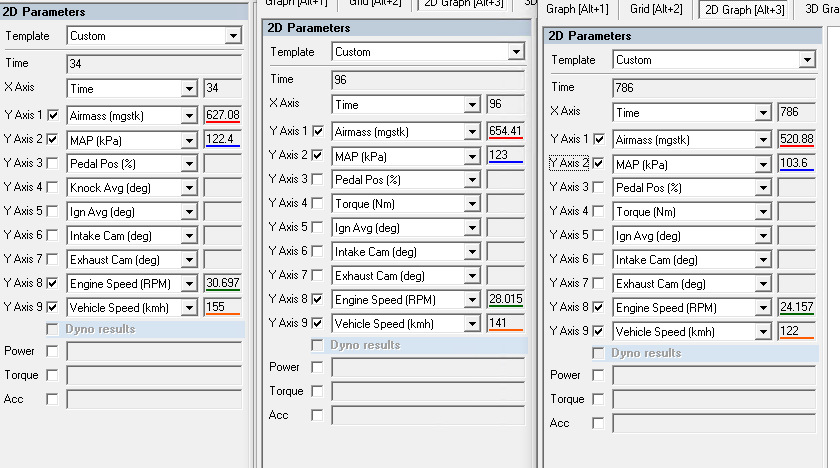Enable the checkbox beside Knock Avg (deg)
Image resolution: width=840 pixels, height=468 pixels.
(x=52, y=187)
